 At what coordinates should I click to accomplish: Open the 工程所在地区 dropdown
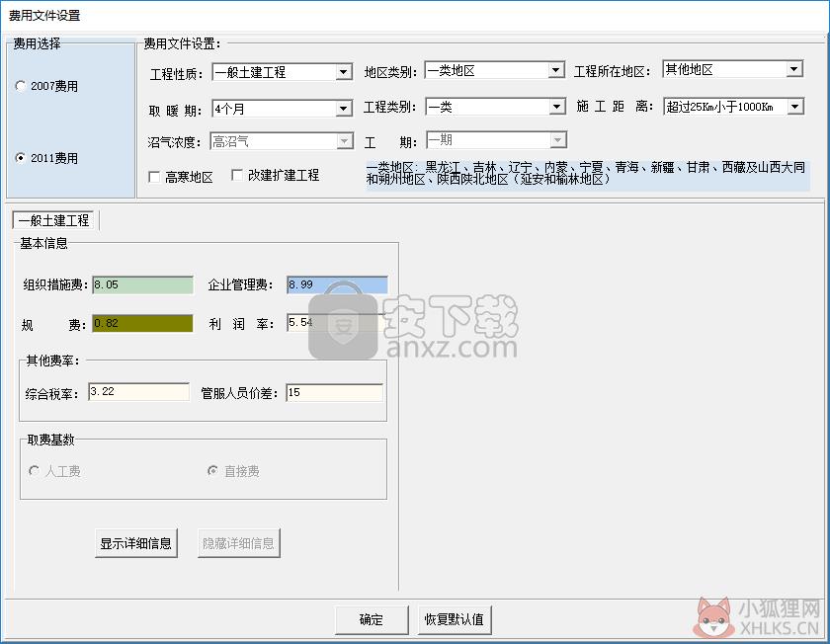pos(794,69)
